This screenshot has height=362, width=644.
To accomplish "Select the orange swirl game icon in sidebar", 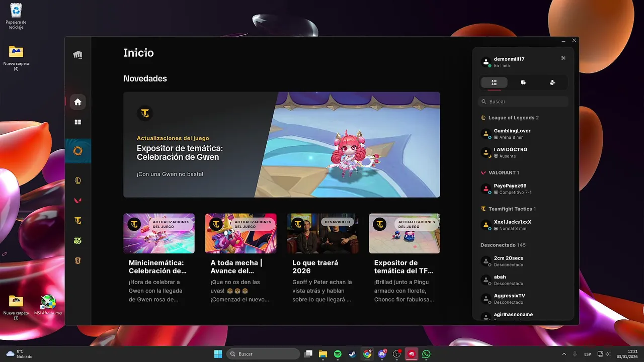I will click(77, 151).
